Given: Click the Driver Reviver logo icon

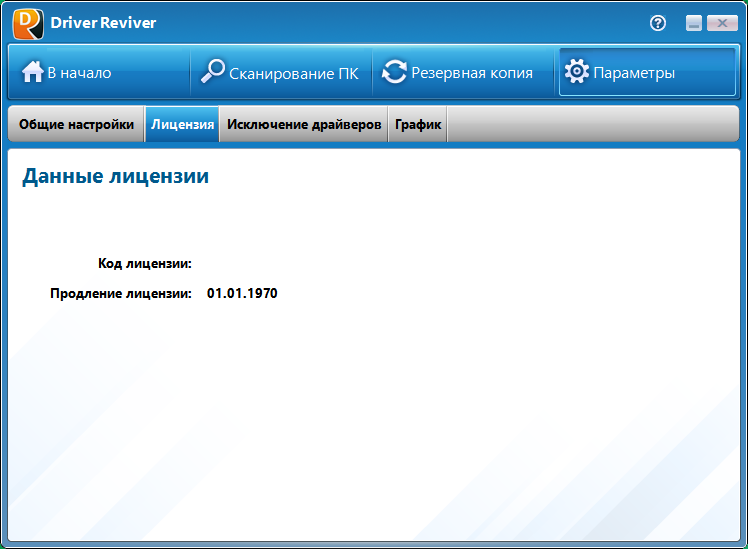Looking at the screenshot, I should click(28, 23).
